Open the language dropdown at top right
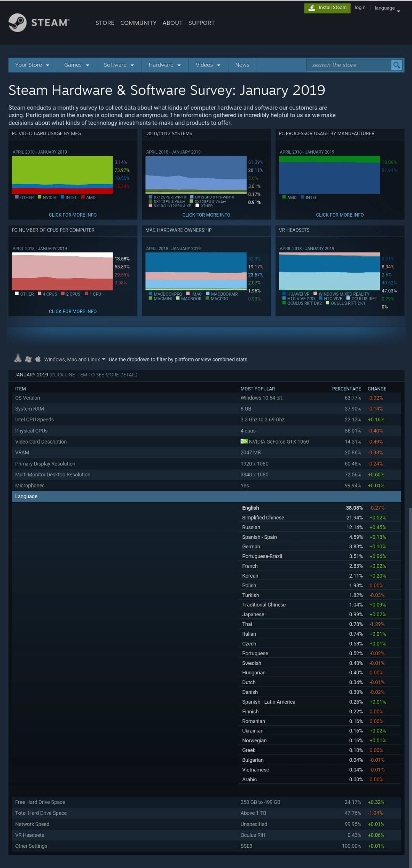Viewport: 412px width, 868px height. pyautogui.click(x=387, y=8)
